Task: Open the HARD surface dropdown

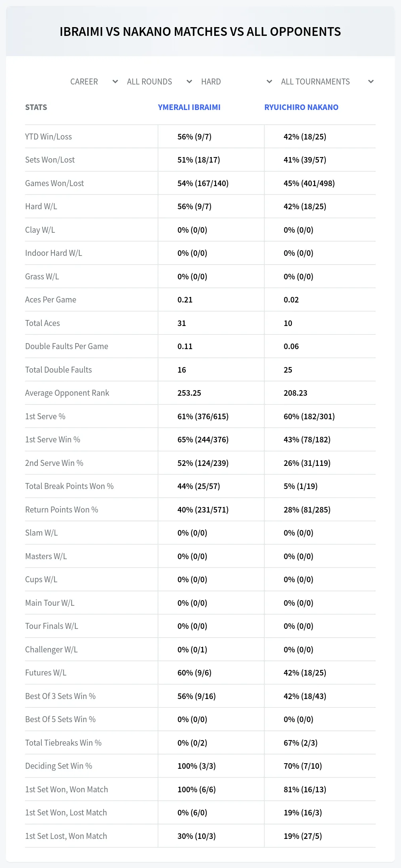Action: coord(237,82)
